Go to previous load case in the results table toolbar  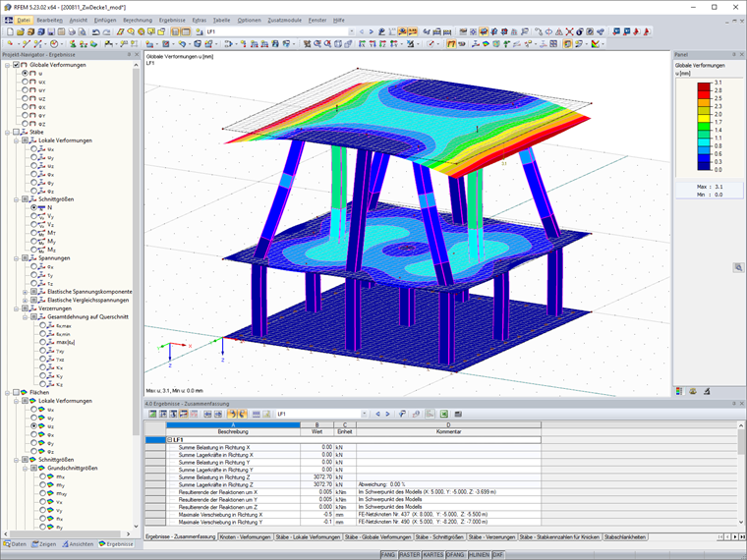pos(377,414)
